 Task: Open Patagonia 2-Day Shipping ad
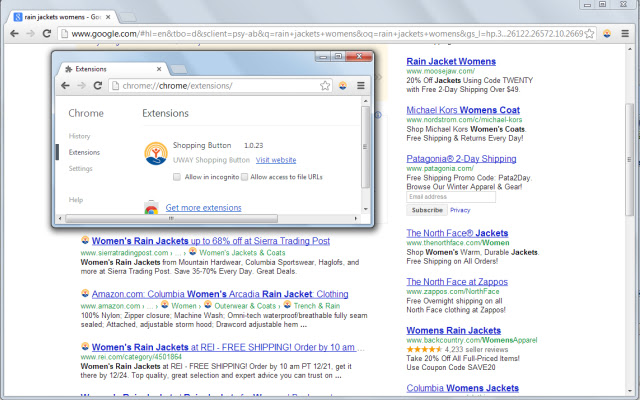point(461,158)
